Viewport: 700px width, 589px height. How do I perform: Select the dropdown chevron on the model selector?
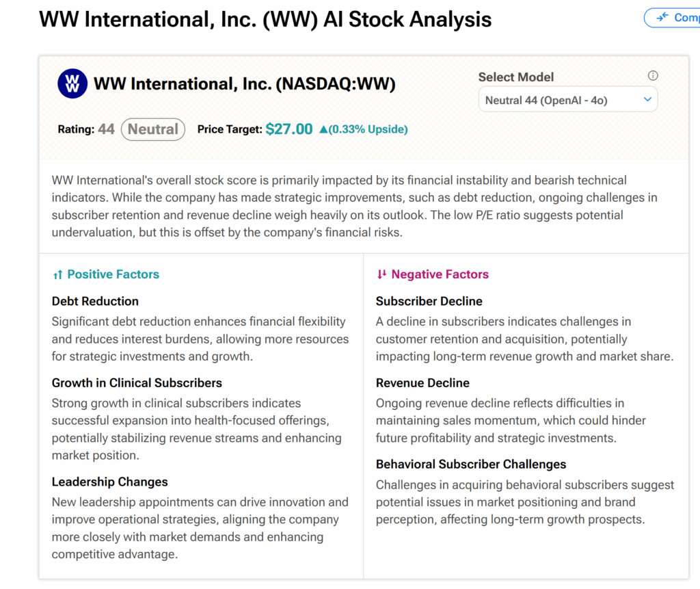tap(646, 99)
